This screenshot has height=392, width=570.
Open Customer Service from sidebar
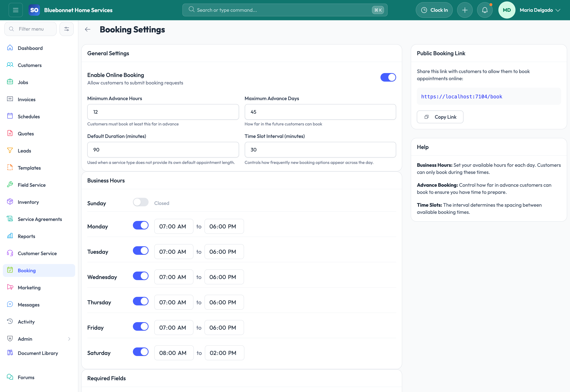(39, 253)
